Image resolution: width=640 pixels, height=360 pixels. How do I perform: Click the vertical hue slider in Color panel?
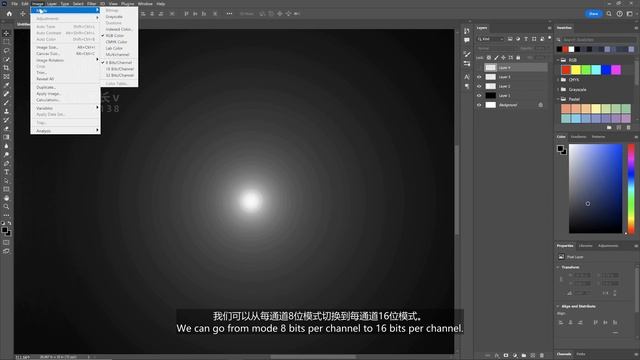(631, 189)
